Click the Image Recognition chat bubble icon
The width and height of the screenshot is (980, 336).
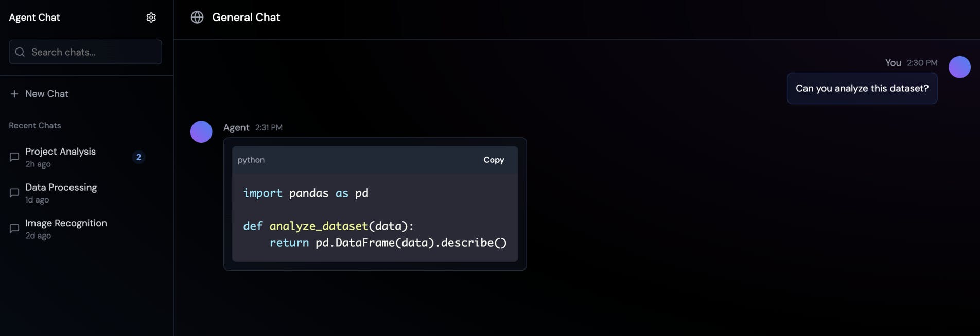pyautogui.click(x=14, y=228)
